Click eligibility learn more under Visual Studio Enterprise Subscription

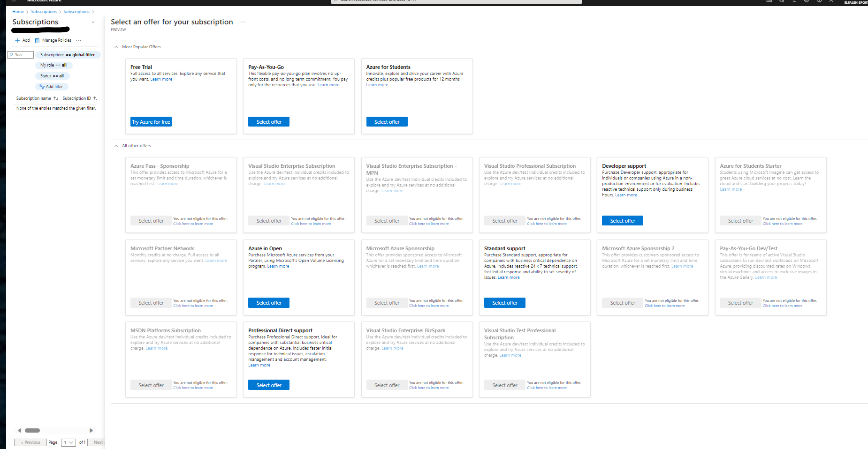311,224
